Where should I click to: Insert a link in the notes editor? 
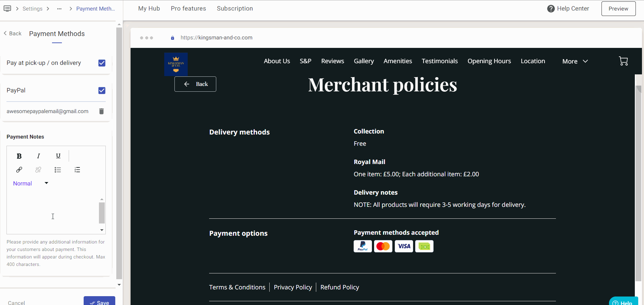tap(19, 169)
